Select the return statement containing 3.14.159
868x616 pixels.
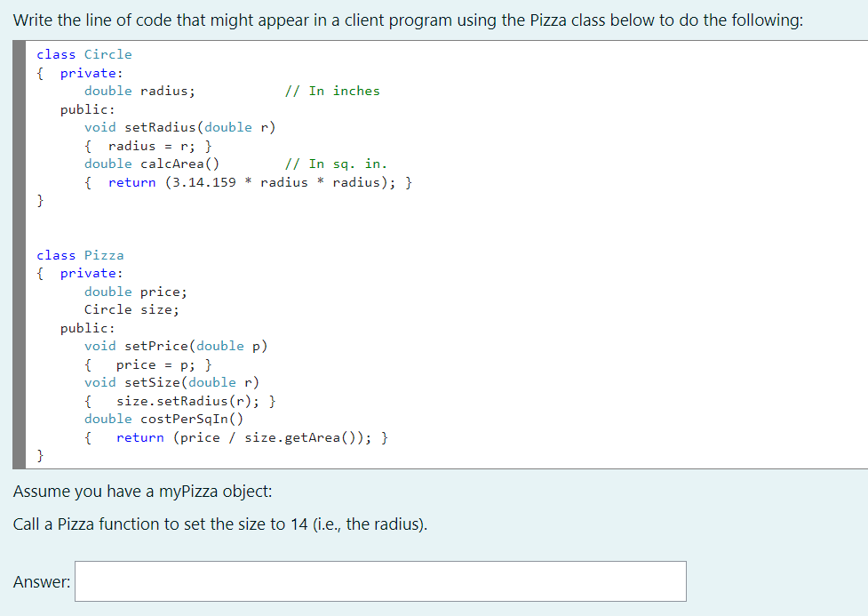[249, 182]
